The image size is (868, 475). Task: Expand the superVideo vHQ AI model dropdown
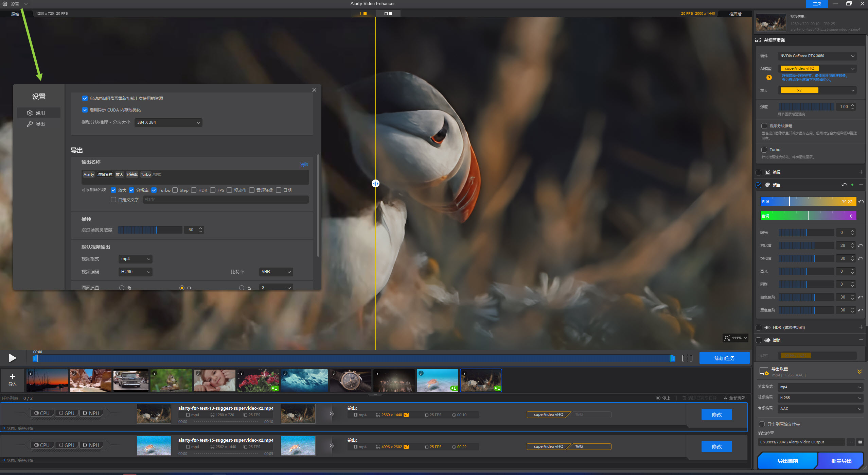817,68
